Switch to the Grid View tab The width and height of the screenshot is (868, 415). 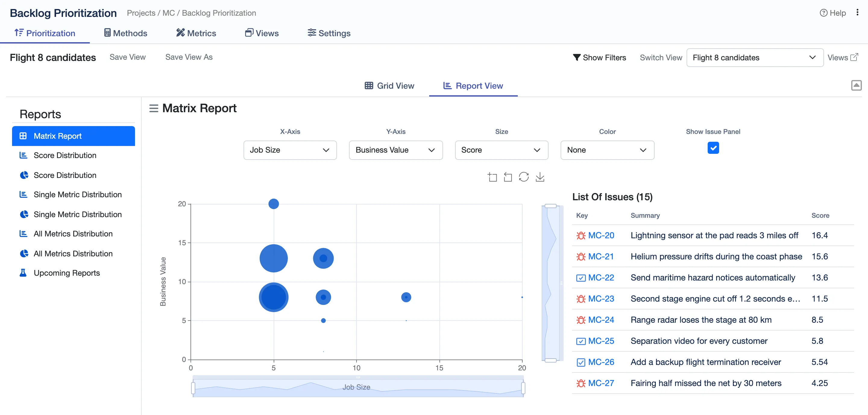(x=389, y=86)
